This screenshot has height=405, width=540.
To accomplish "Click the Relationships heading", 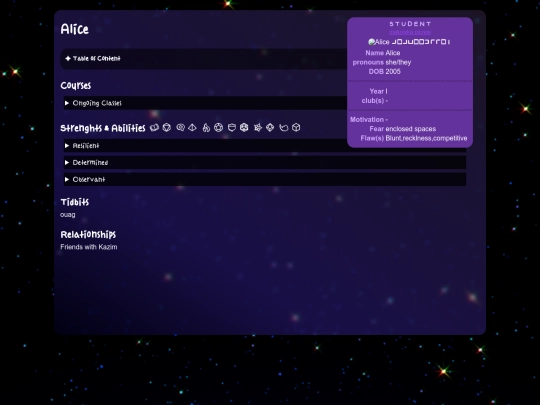I will coord(88,235).
